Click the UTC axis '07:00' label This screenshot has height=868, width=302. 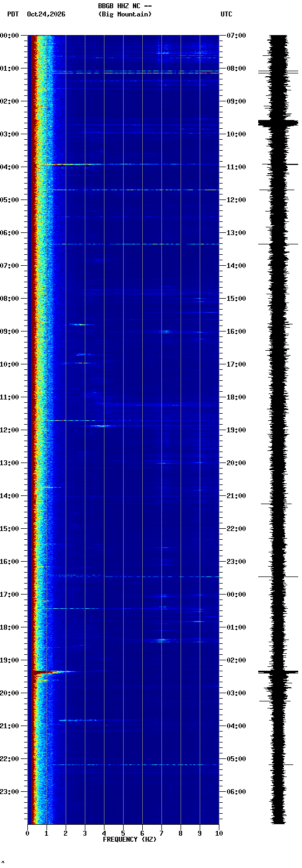[236, 36]
